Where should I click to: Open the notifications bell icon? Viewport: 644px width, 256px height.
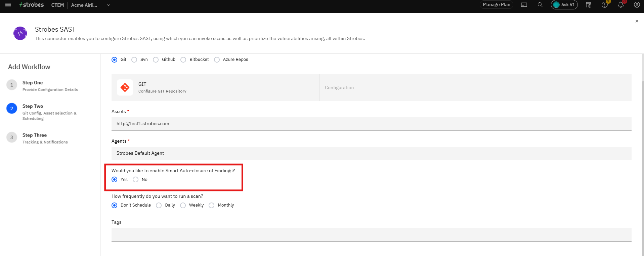tap(621, 5)
